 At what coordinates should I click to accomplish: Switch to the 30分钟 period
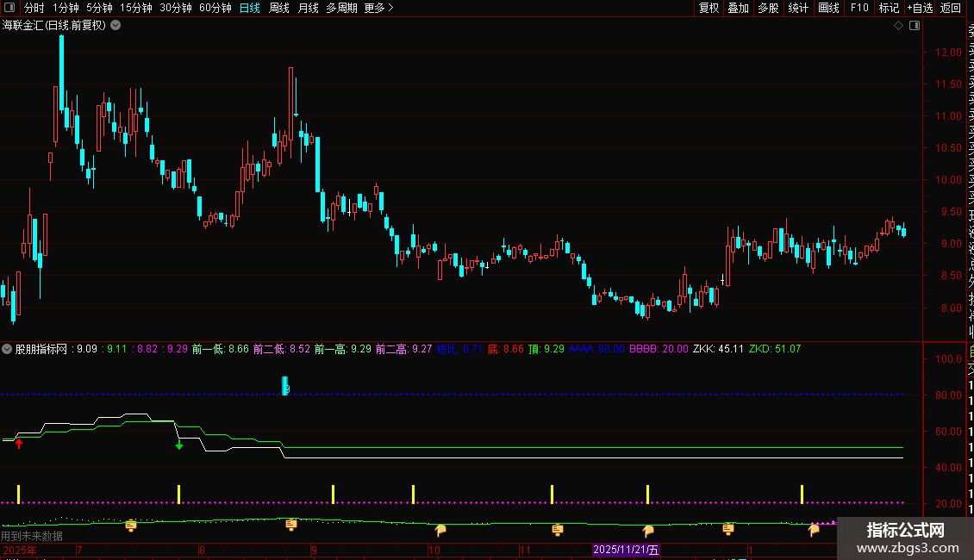[176, 8]
